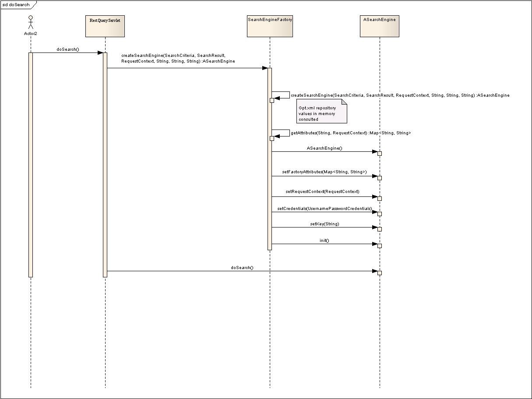
Task: Select the getAttributes(String, RequestContext) self-message
Action: pyautogui.click(x=351, y=133)
